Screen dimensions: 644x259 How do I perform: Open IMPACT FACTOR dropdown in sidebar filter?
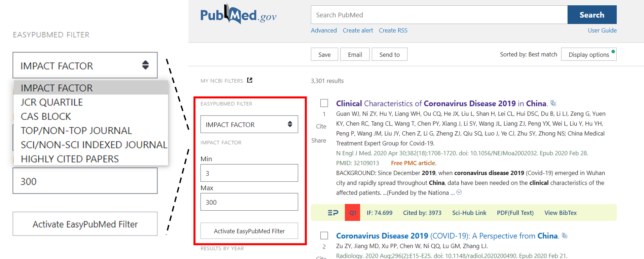pyautogui.click(x=249, y=124)
